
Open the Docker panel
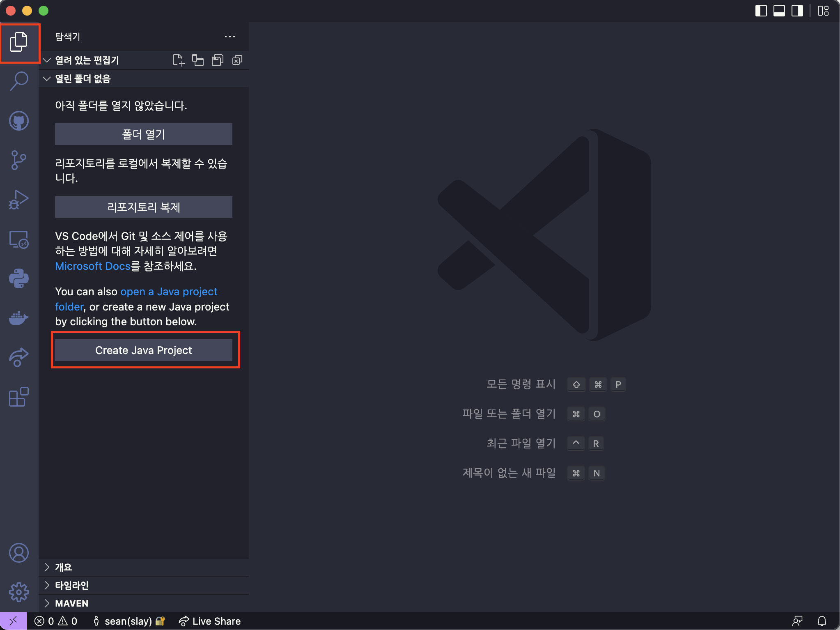point(19,318)
